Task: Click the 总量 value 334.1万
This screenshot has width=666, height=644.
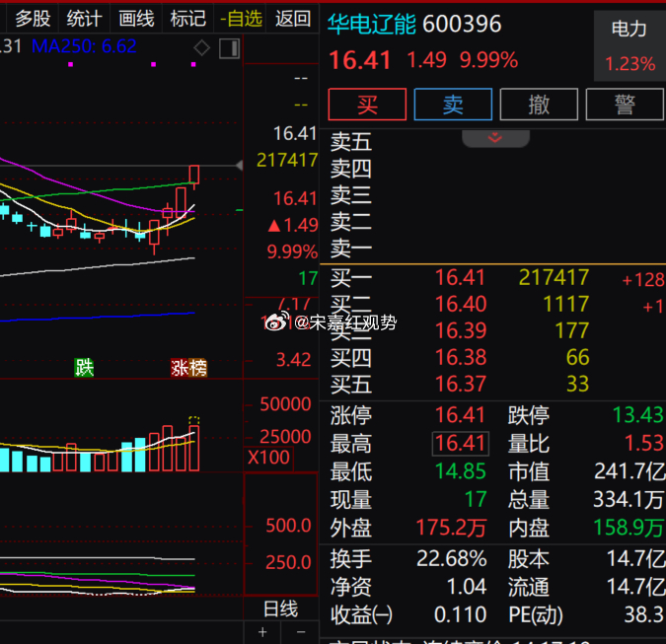Action: pyautogui.click(x=629, y=500)
